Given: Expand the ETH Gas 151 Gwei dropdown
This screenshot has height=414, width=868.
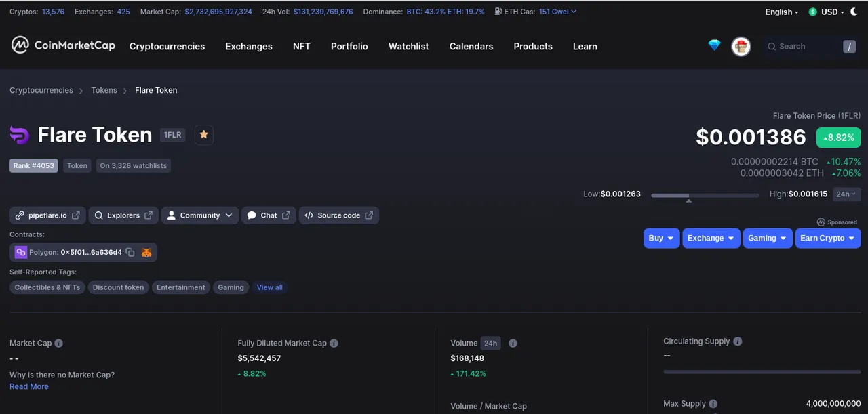Looking at the screenshot, I should tap(557, 12).
